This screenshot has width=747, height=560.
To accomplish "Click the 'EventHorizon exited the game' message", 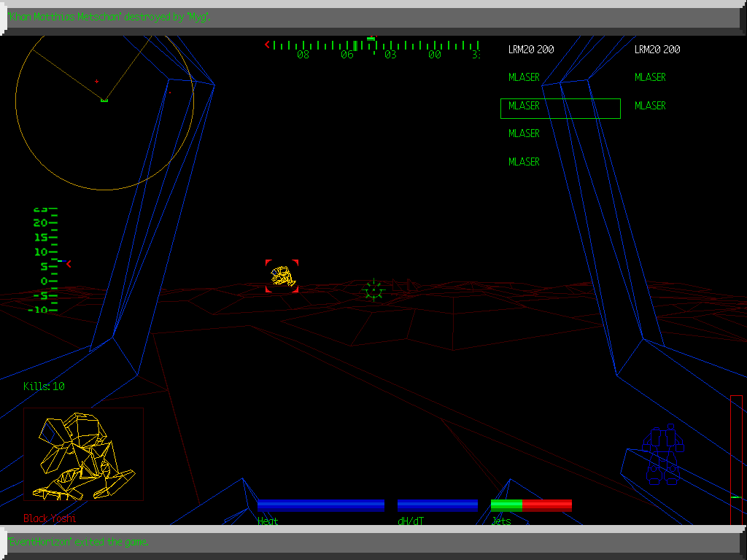I will coord(79,542).
